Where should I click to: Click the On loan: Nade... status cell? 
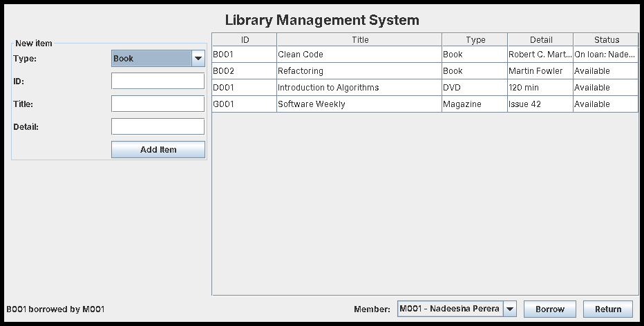(606, 54)
